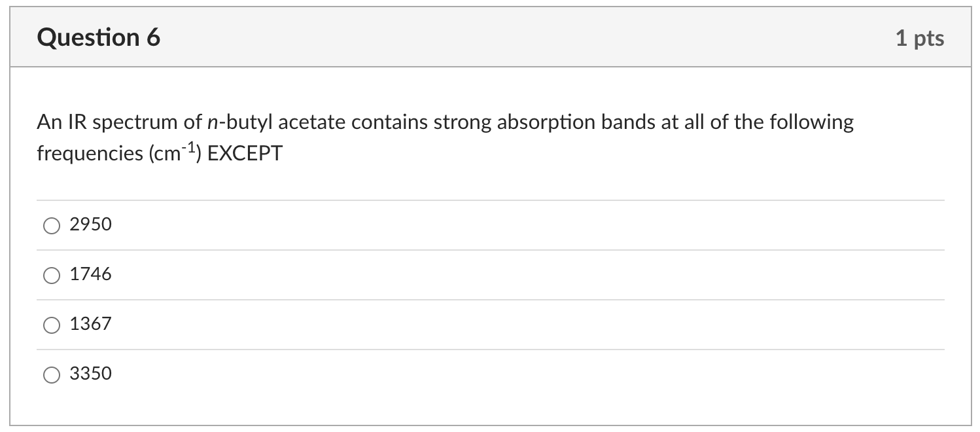Viewport: 980px width, 432px height.
Task: Click the Question 6 header
Action: (98, 37)
